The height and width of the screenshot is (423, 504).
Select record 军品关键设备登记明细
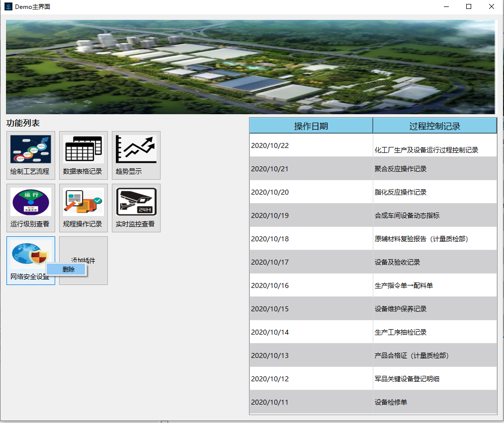tap(435, 379)
